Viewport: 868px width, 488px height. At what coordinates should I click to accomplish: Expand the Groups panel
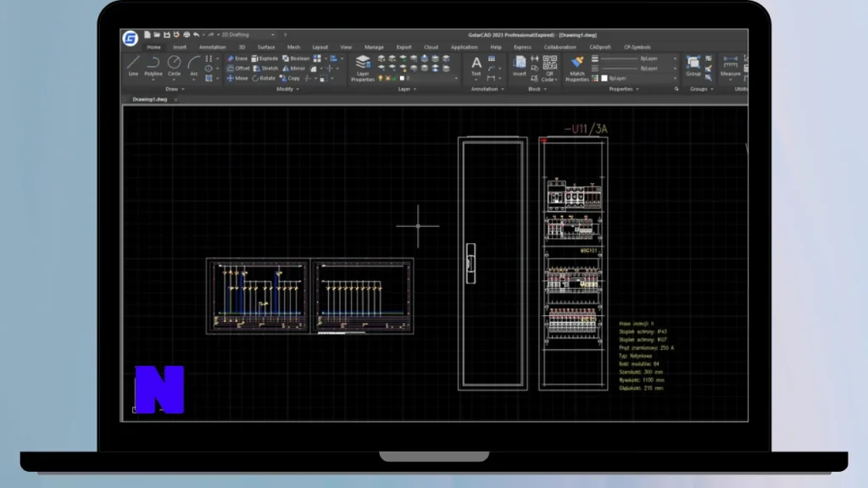701,89
